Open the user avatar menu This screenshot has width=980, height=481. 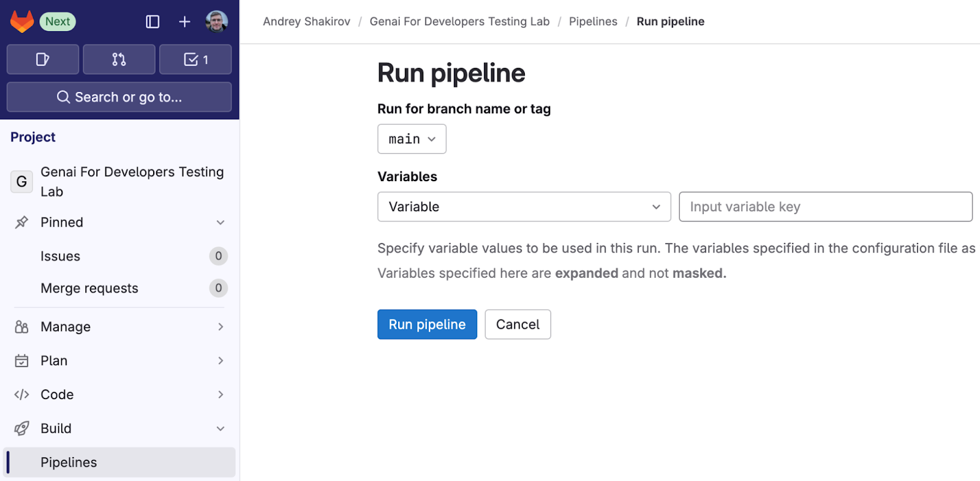click(x=216, y=22)
